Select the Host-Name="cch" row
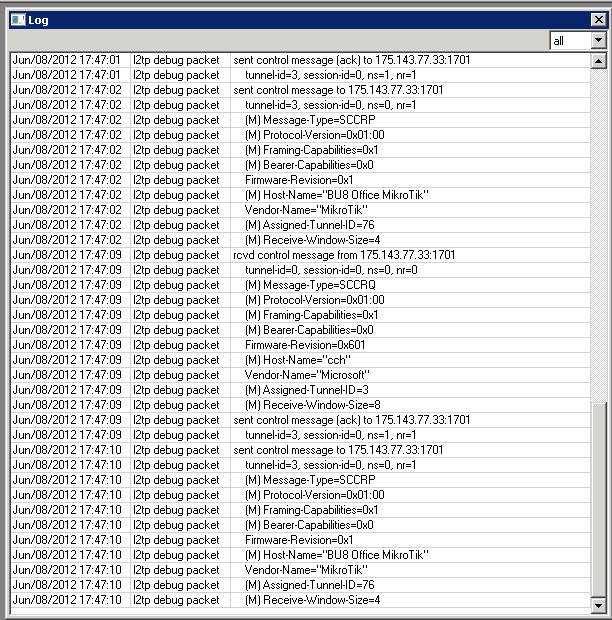 click(300, 360)
